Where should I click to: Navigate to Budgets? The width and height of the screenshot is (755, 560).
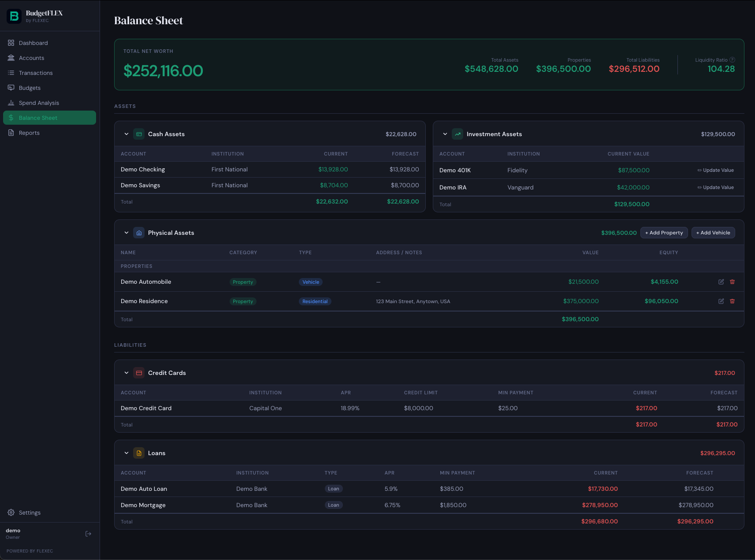pyautogui.click(x=49, y=88)
